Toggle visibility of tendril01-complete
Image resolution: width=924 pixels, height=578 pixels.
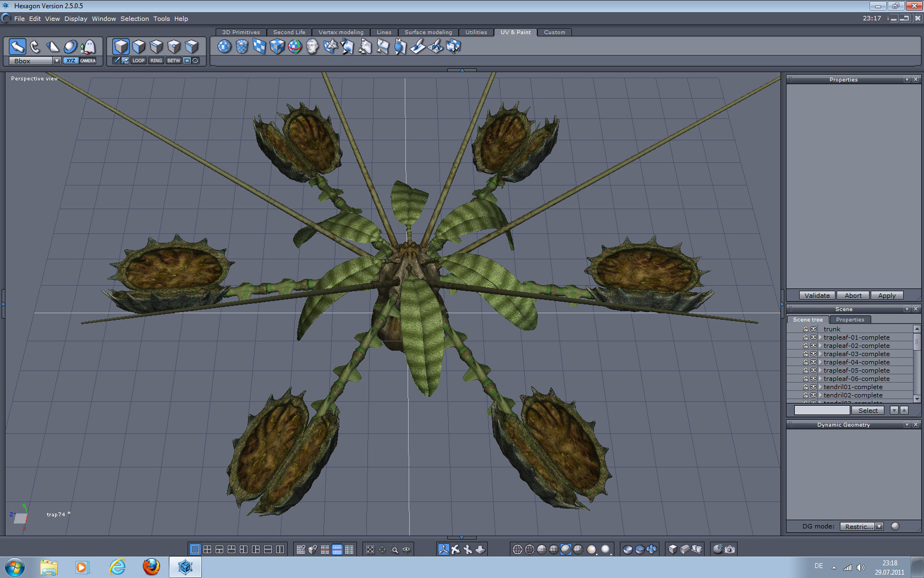point(813,387)
